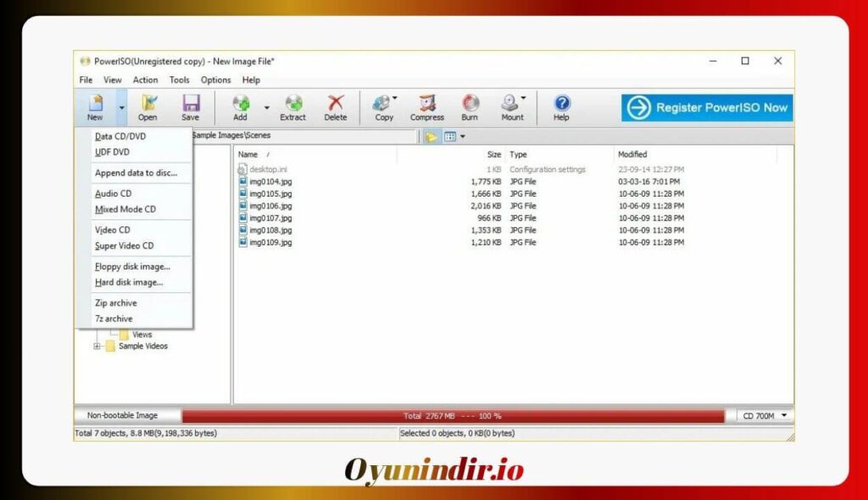868x500 pixels.
Task: Click the Non-bootable Image status button
Action: [122, 415]
